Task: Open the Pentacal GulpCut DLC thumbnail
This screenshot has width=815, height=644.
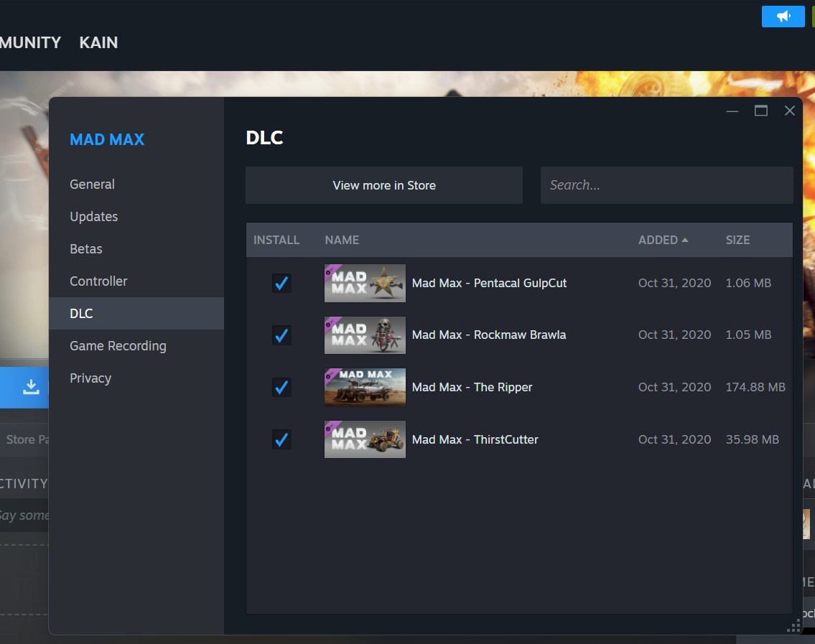Action: click(x=365, y=284)
